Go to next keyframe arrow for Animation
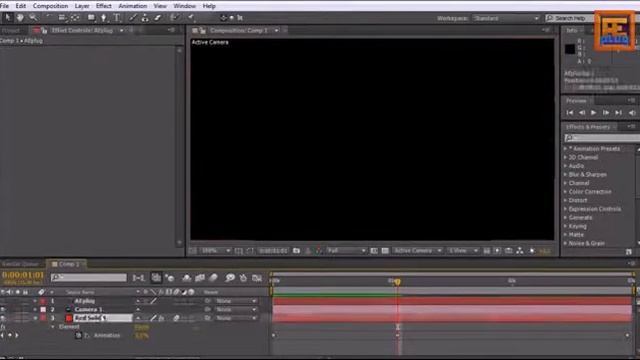The width and height of the screenshot is (640, 360). 17,336
